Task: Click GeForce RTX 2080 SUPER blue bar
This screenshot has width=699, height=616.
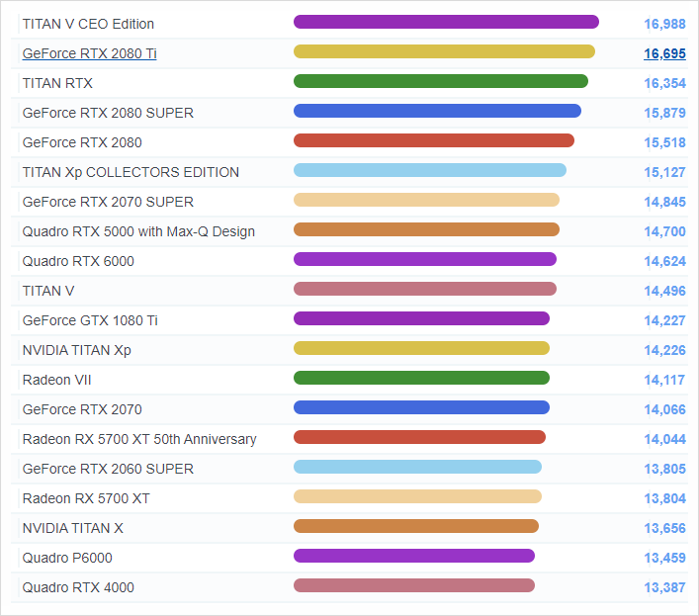Action: [437, 111]
